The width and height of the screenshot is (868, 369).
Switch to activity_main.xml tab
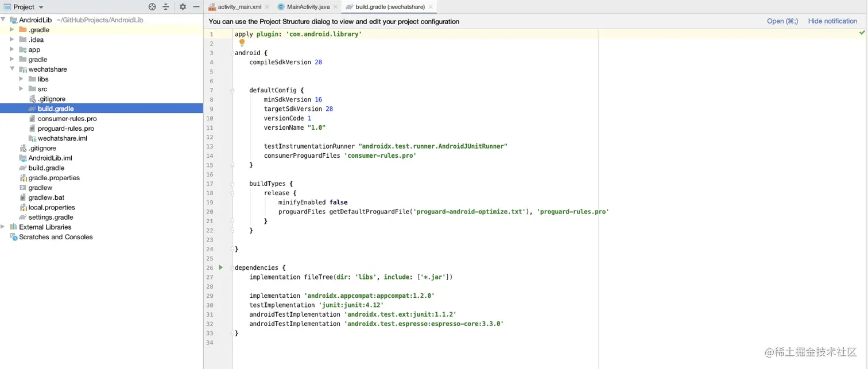click(239, 7)
